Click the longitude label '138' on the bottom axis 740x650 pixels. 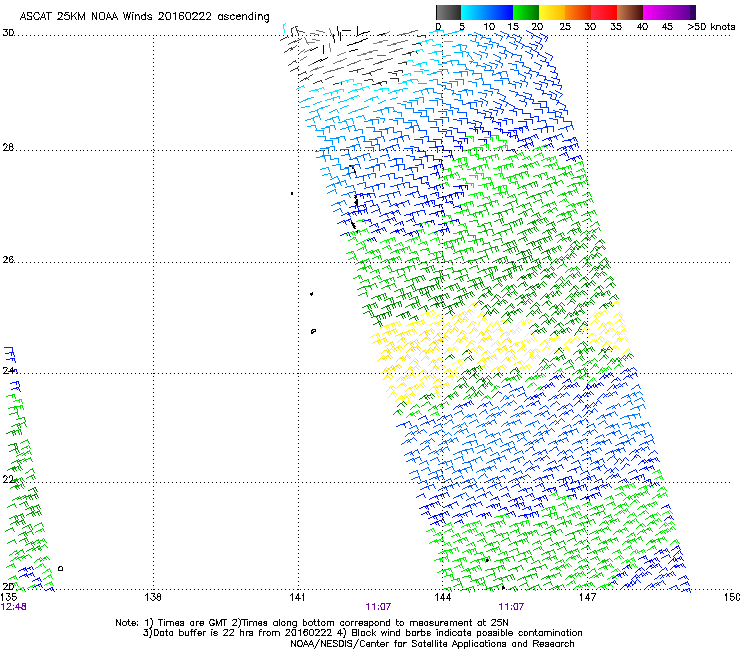point(152,597)
